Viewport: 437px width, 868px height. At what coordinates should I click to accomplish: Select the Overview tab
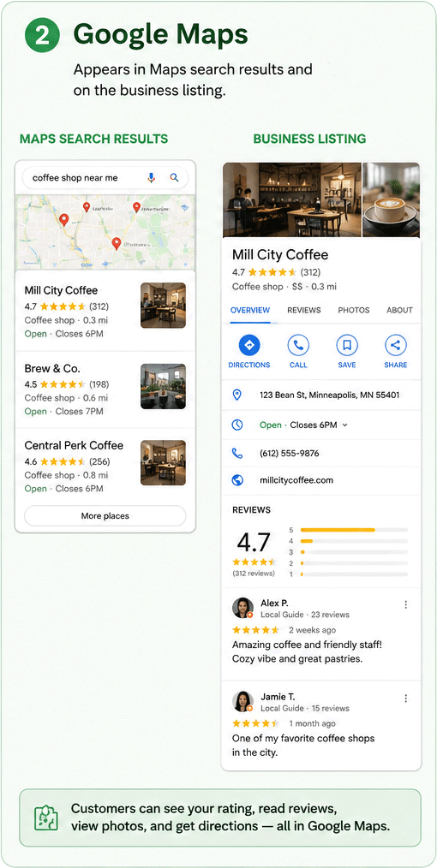pyautogui.click(x=250, y=310)
